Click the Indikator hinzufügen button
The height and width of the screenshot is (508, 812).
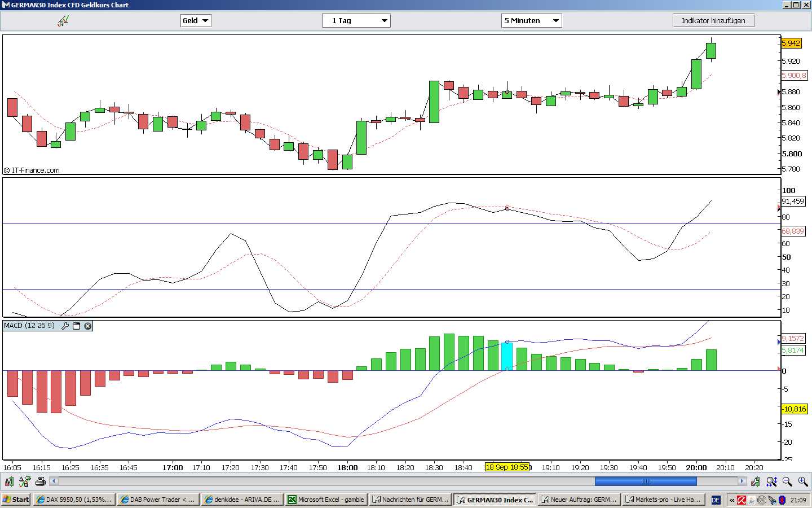[x=713, y=21]
